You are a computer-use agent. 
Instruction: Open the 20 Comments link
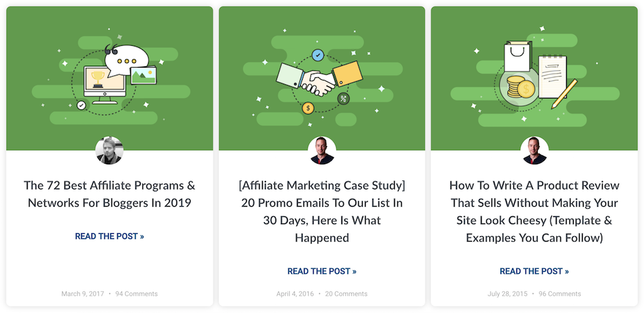pyautogui.click(x=346, y=294)
